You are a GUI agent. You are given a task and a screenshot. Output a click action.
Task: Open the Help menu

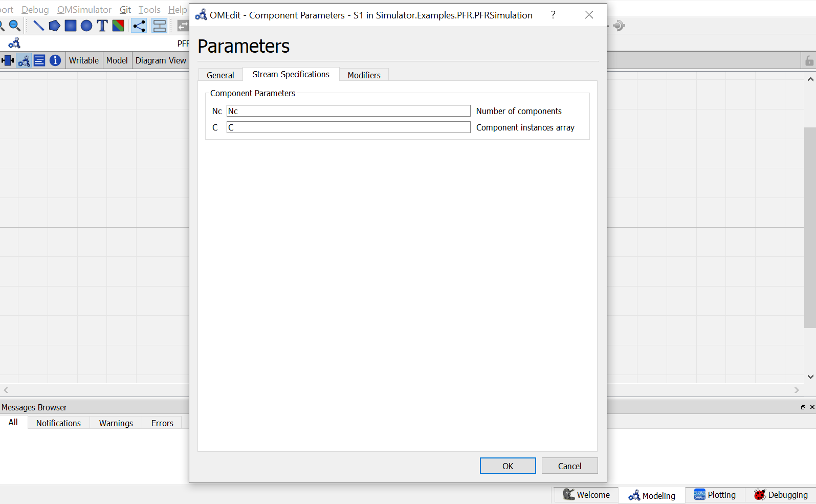[x=178, y=10]
